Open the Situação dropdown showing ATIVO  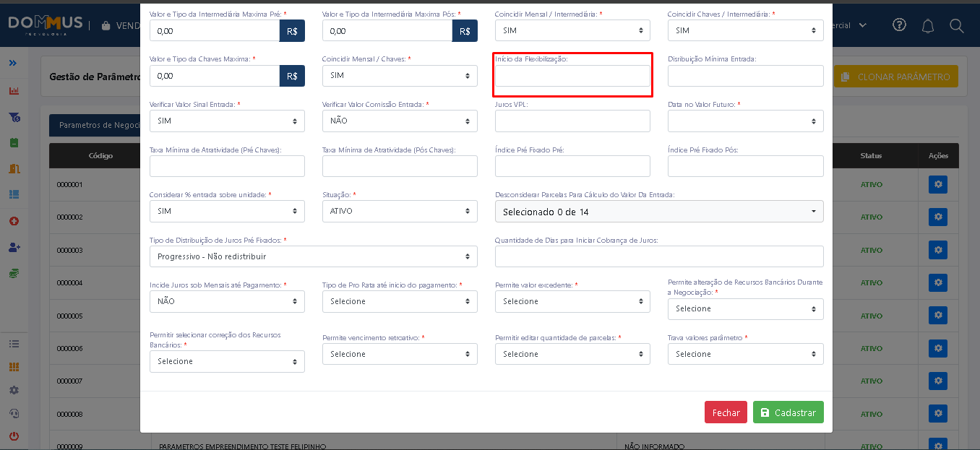pyautogui.click(x=400, y=211)
